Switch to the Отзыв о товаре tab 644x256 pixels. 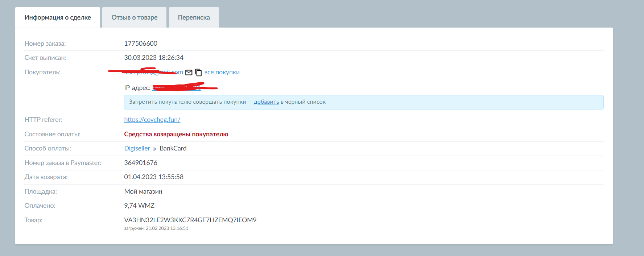134,17
